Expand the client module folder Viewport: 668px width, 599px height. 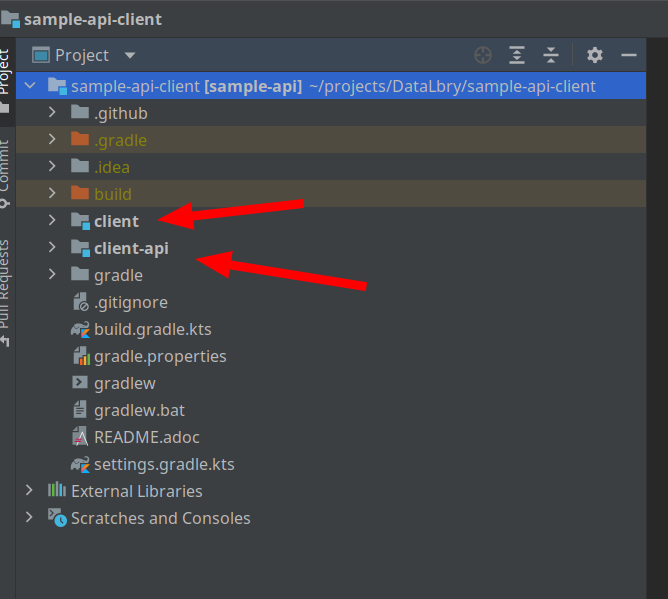pos(52,221)
